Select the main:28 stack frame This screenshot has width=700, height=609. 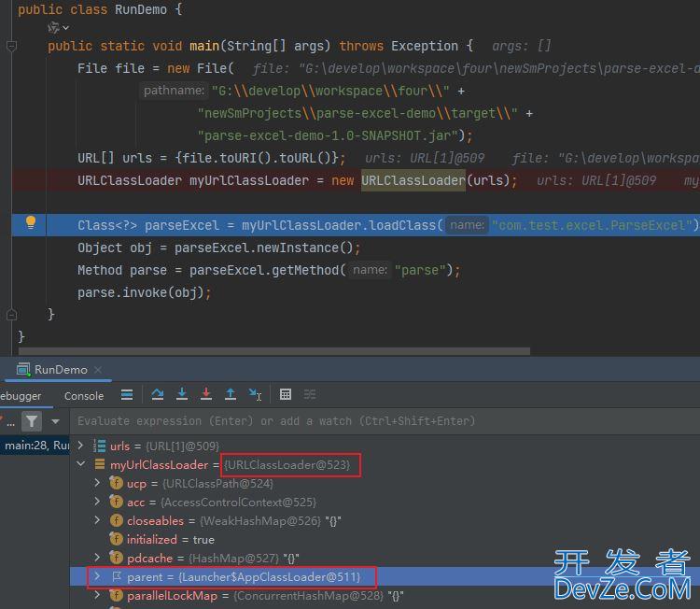click(35, 446)
